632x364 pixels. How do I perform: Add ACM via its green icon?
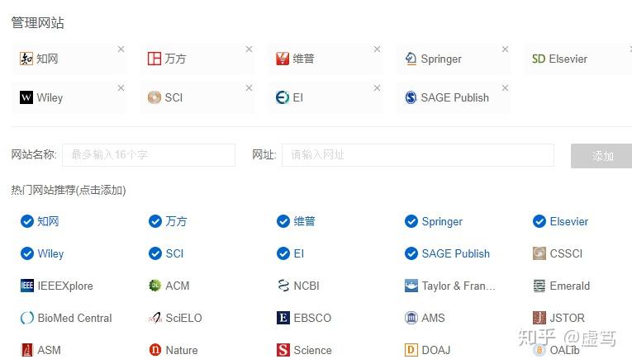(x=155, y=286)
